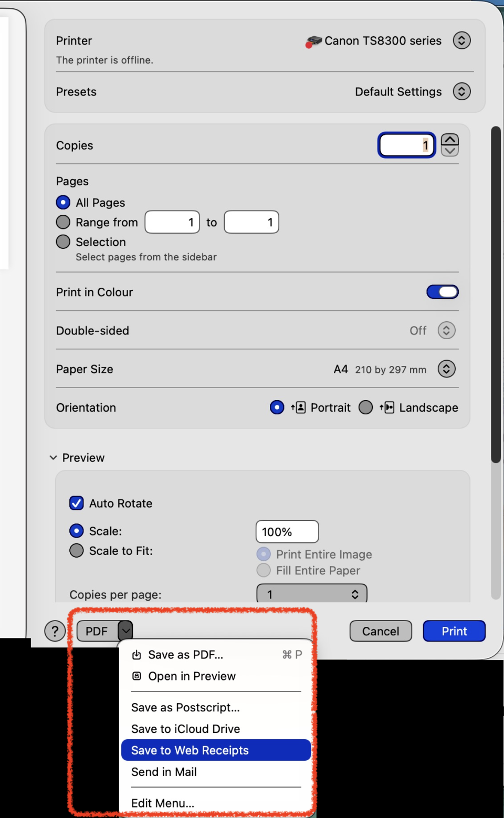Select the Scale to Fit radio button
Image resolution: width=504 pixels, height=818 pixels.
(x=77, y=551)
